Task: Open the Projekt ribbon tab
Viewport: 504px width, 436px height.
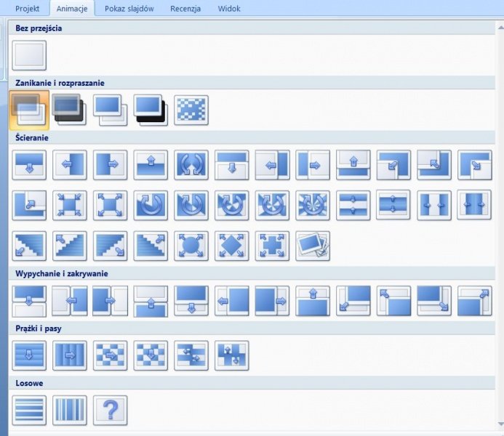Action: [27, 9]
